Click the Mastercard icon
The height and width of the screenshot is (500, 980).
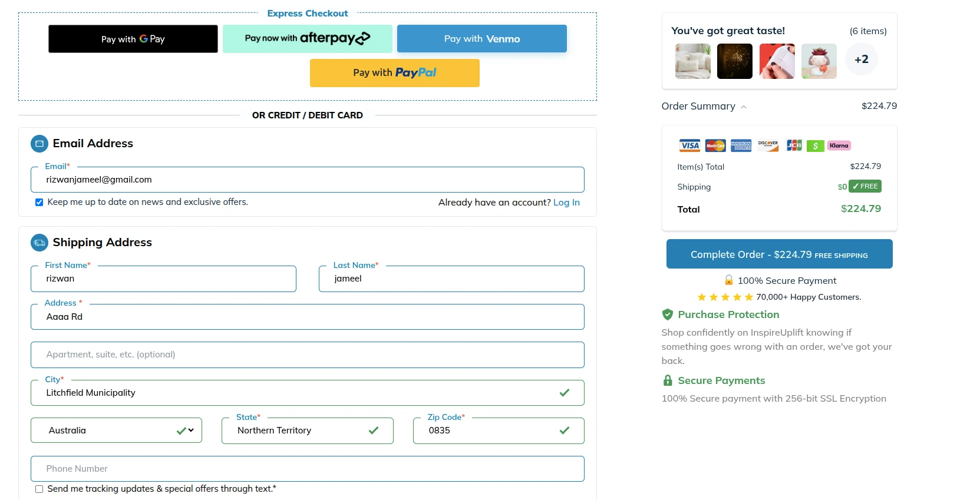pos(715,145)
